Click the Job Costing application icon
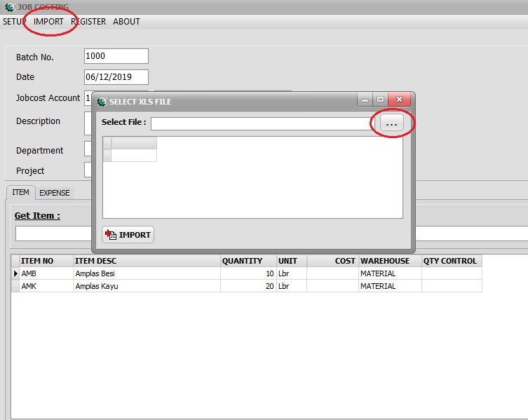The height and width of the screenshot is (420, 528). pyautogui.click(x=8, y=7)
